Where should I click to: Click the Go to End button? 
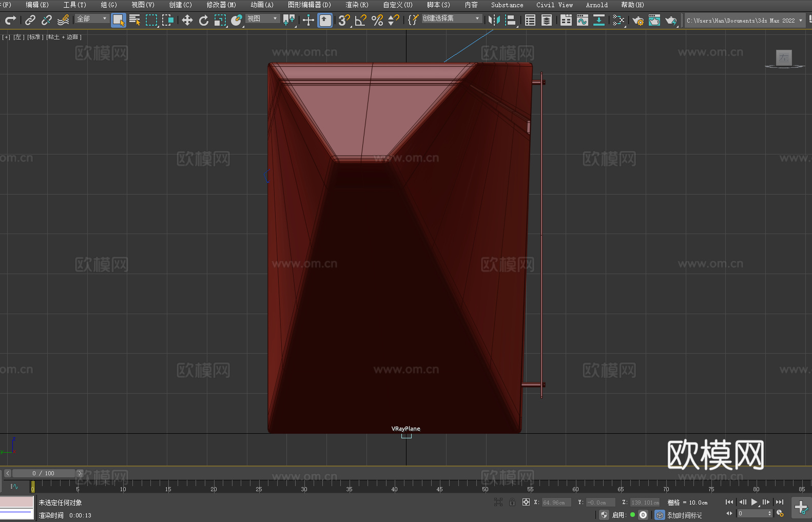pos(780,502)
